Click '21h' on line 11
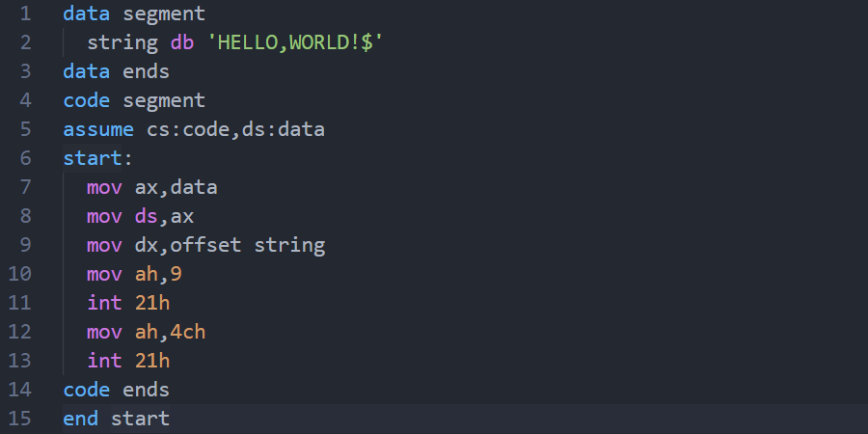Screen dimensions: 868x434 152,303
